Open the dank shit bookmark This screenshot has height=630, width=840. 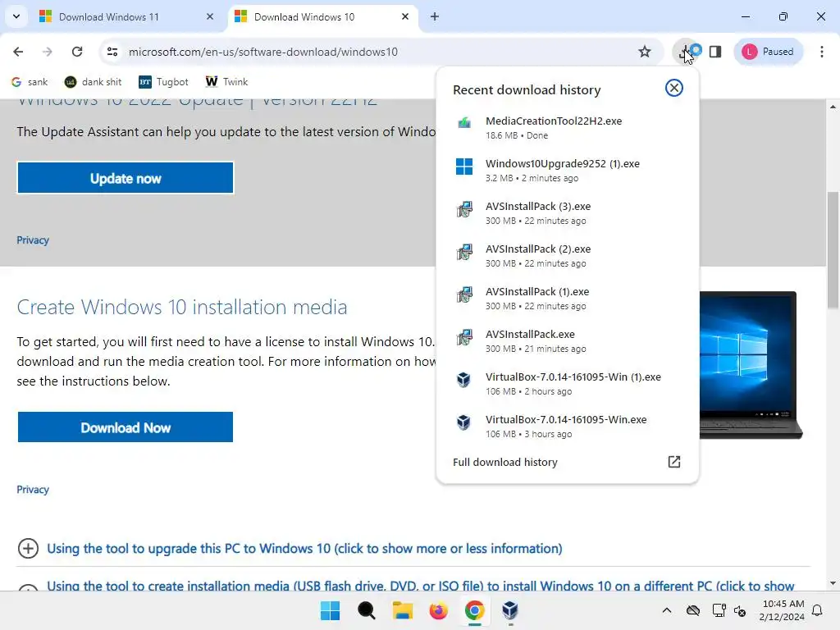(x=93, y=82)
